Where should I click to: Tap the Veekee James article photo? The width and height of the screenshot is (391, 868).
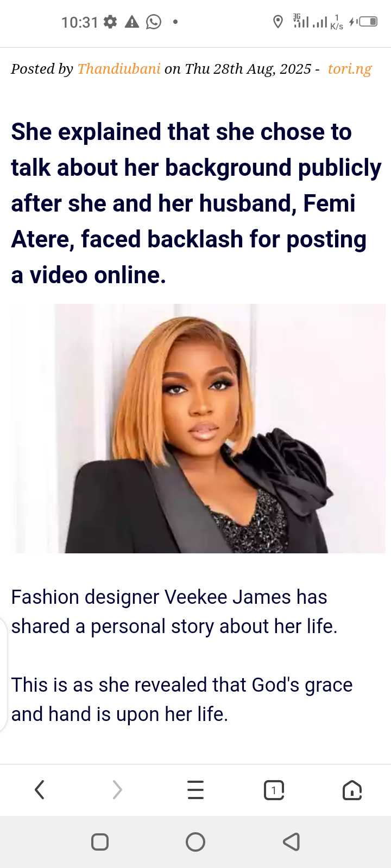[198, 429]
